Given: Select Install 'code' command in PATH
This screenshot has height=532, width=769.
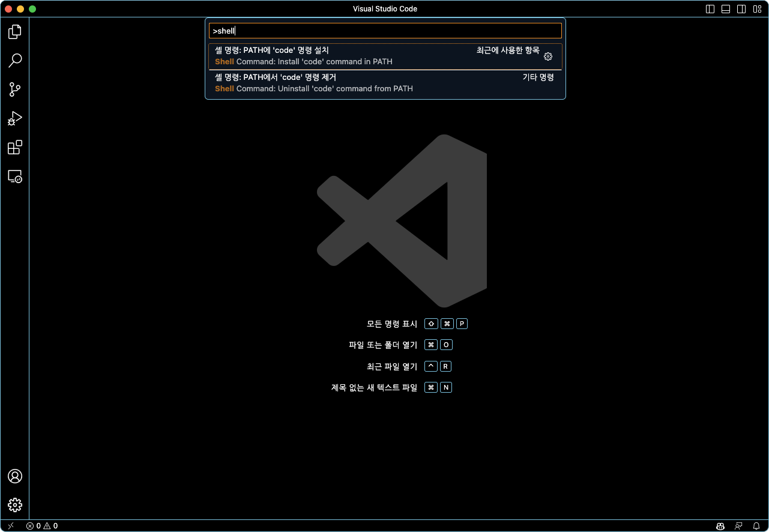Looking at the screenshot, I should (385, 56).
